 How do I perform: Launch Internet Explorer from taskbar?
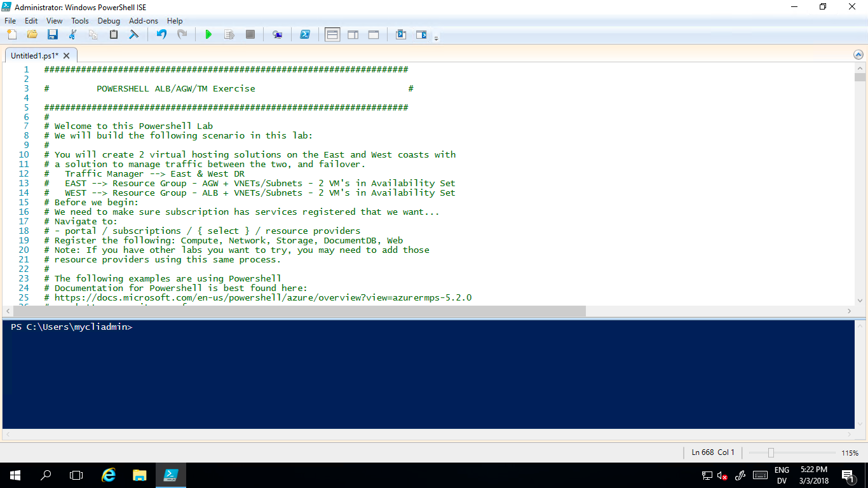point(109,475)
